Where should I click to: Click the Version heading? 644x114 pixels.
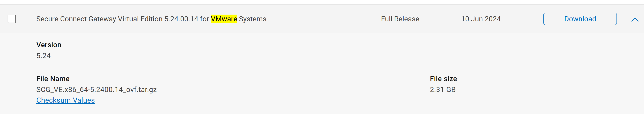pos(49,45)
